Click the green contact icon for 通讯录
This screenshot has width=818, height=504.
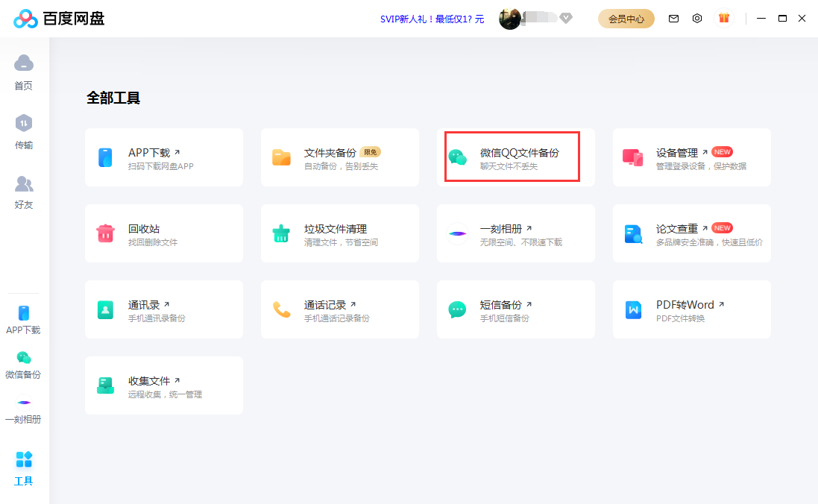[x=105, y=309]
